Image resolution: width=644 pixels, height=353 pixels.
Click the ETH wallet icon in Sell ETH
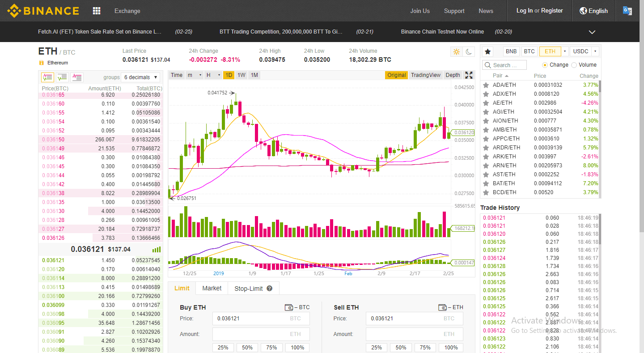443,307
